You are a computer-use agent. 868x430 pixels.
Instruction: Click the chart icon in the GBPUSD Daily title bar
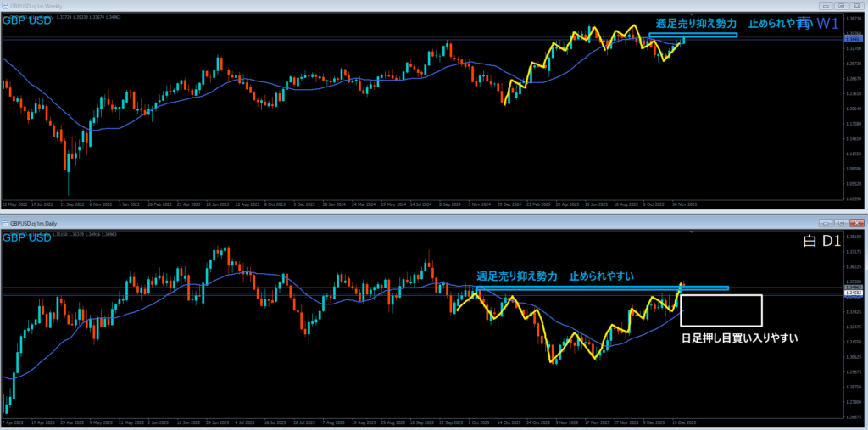(x=6, y=223)
